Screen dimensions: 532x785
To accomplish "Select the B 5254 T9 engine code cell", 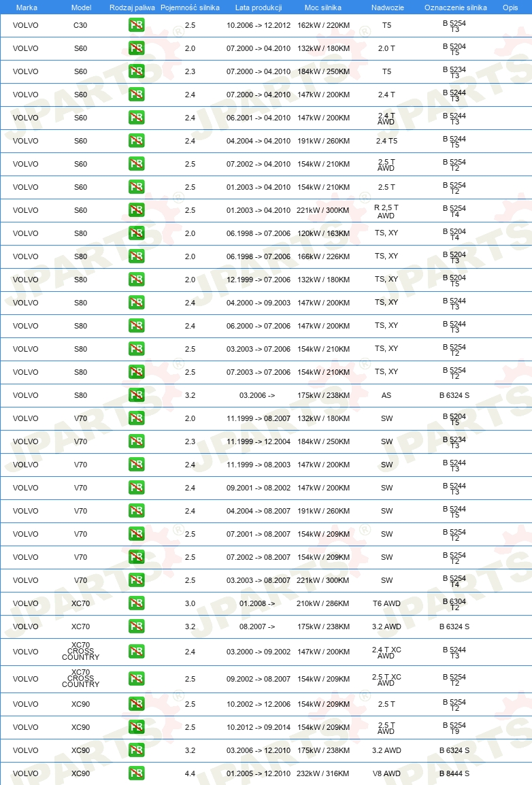I will 454,728.
